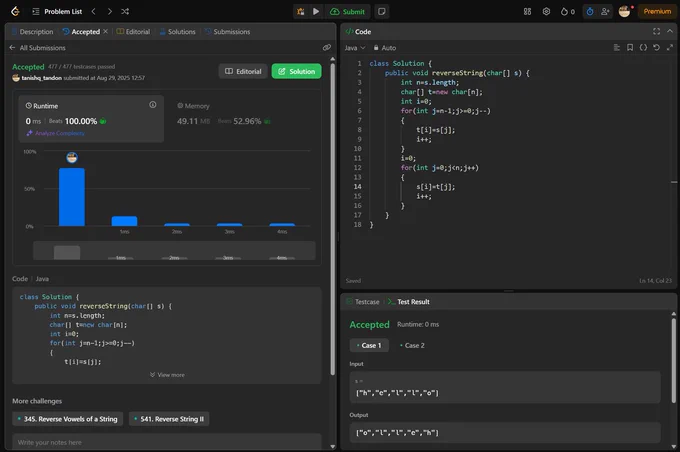Click the green Solution button
The width and height of the screenshot is (680, 452).
pyautogui.click(x=297, y=72)
